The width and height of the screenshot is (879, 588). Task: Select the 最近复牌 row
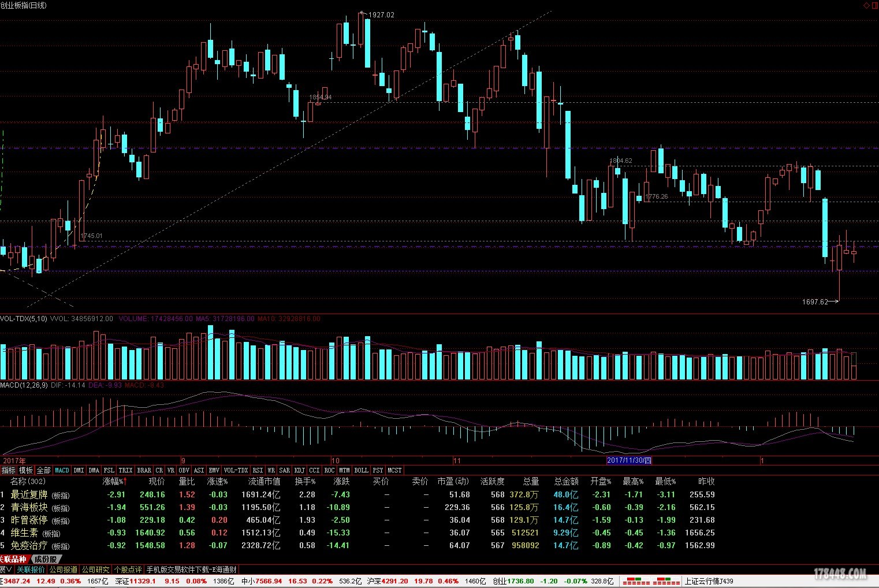click(358, 494)
